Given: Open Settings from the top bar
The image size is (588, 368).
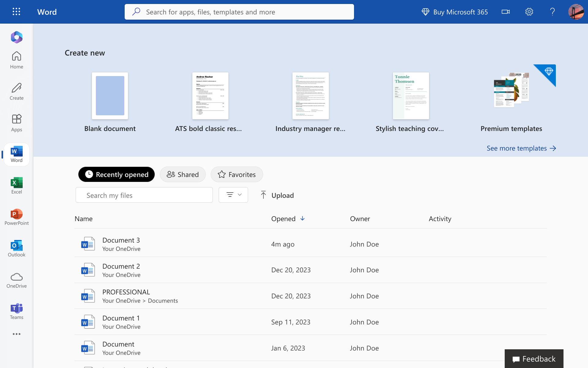Looking at the screenshot, I should (529, 12).
